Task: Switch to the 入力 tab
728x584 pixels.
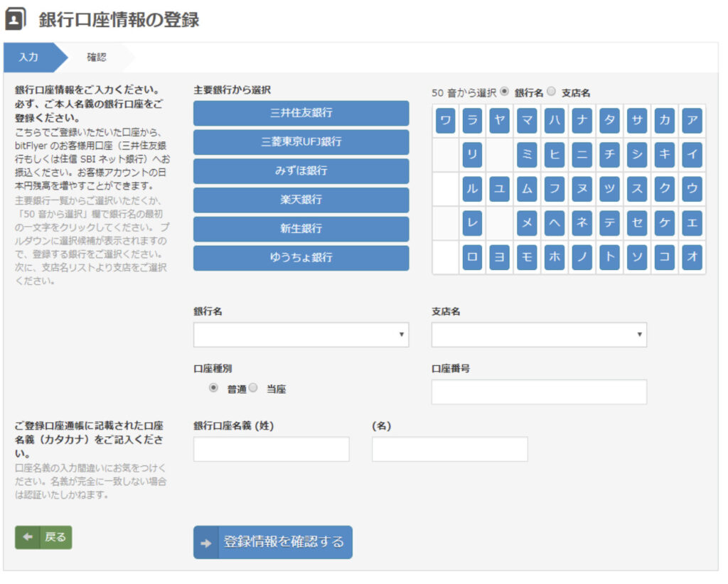Action: click(28, 58)
